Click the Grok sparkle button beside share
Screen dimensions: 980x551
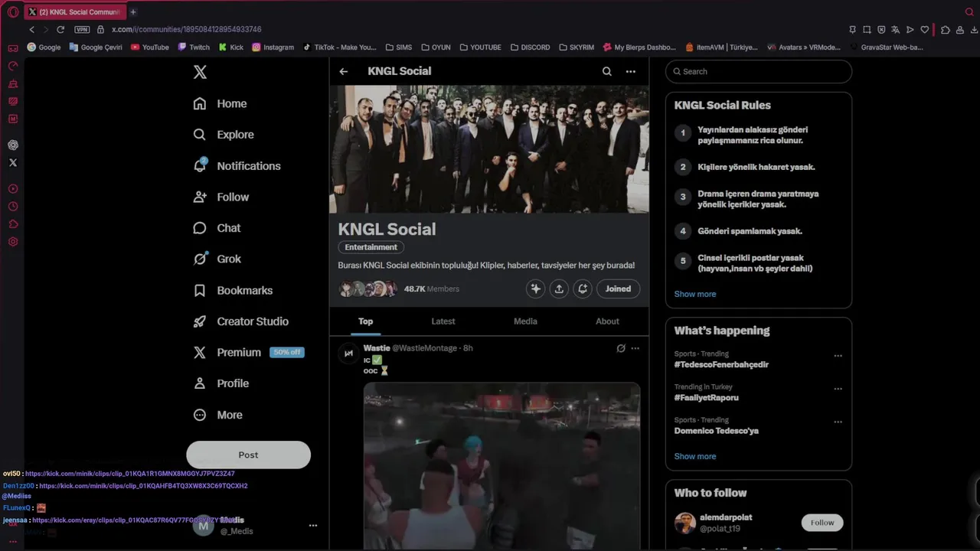(x=536, y=289)
